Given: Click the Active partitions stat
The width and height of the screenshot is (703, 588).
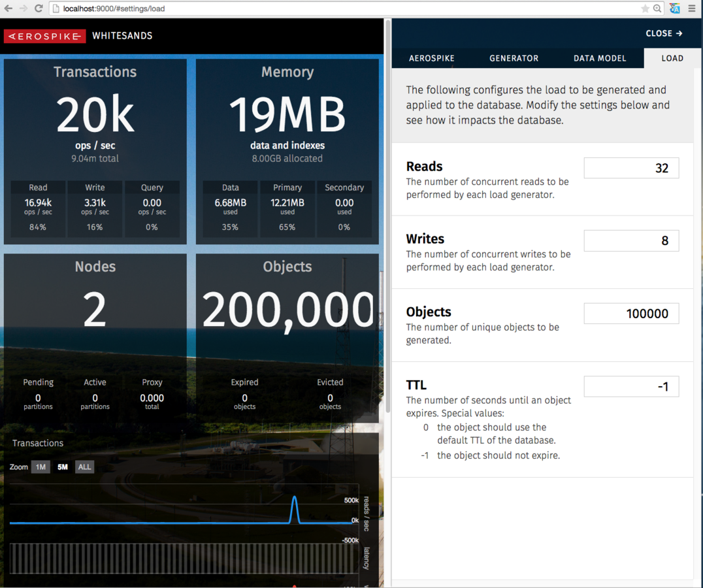Looking at the screenshot, I should [x=95, y=394].
